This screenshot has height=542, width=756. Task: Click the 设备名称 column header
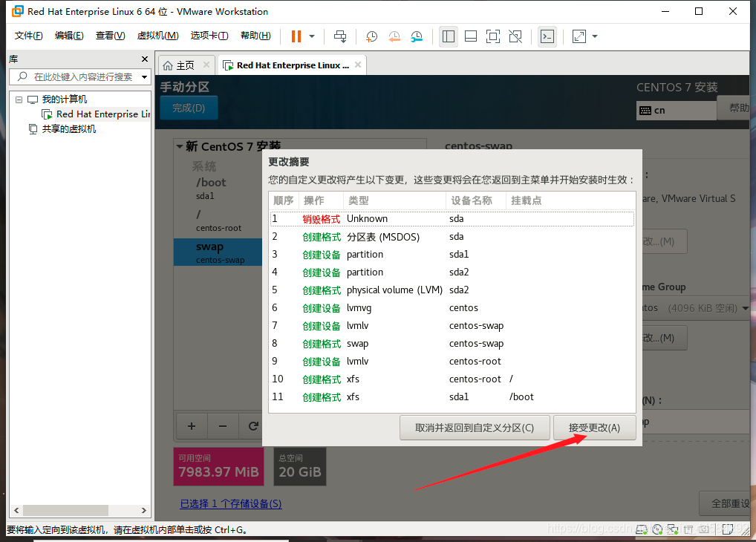click(x=475, y=200)
